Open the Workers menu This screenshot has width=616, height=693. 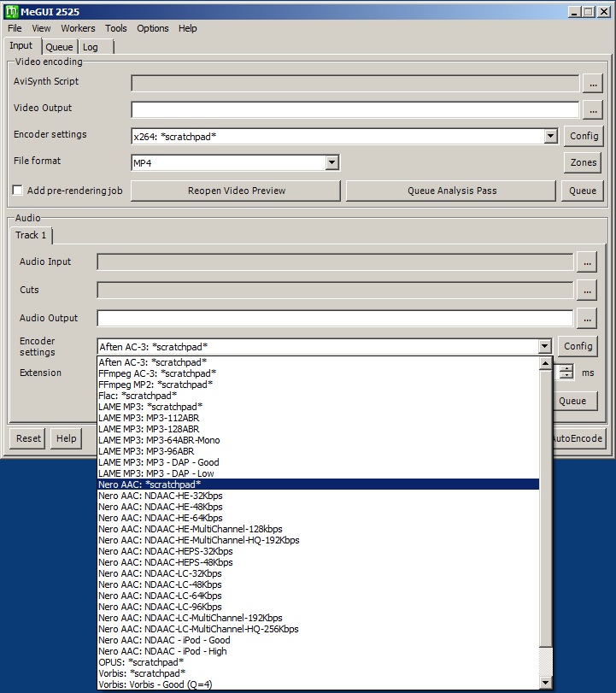[78, 28]
